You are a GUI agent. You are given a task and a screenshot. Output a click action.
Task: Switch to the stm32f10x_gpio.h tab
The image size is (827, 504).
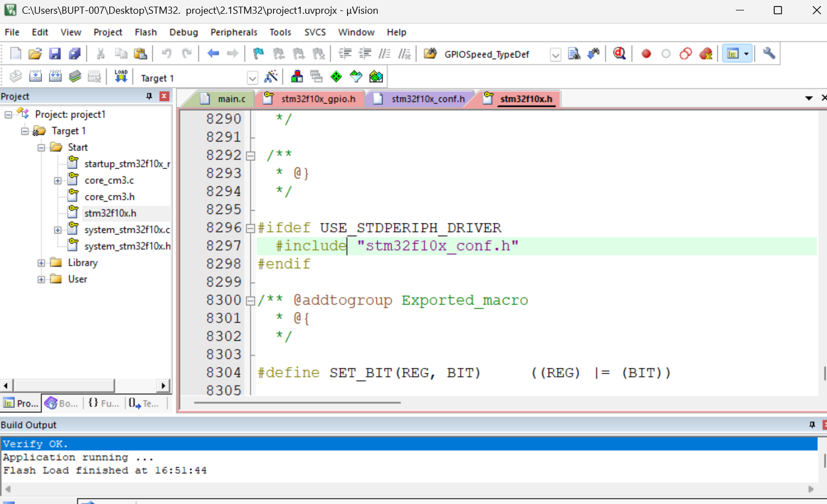point(310,99)
